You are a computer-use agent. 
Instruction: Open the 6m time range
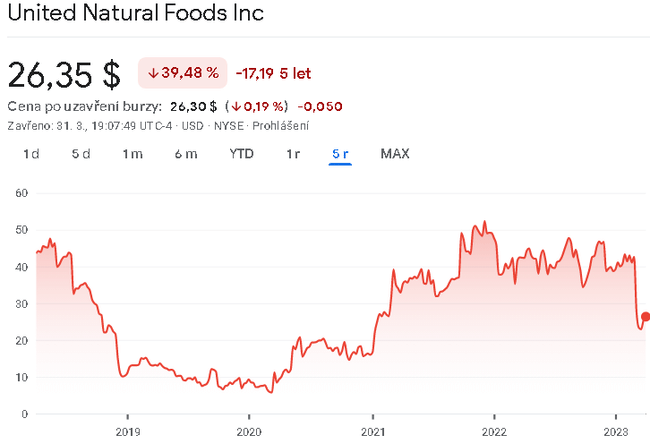[185, 154]
